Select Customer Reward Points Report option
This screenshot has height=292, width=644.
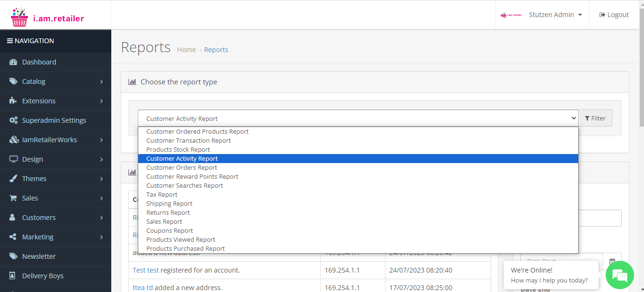pos(358,177)
